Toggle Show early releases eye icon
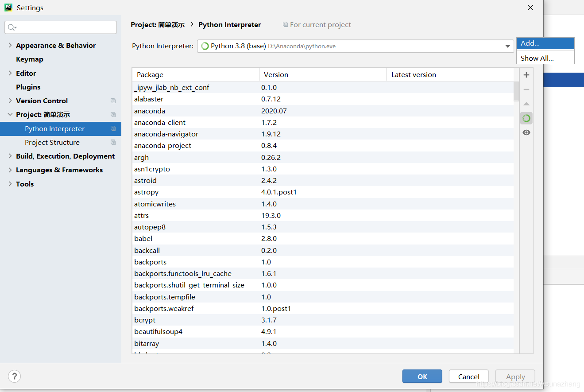 click(526, 132)
